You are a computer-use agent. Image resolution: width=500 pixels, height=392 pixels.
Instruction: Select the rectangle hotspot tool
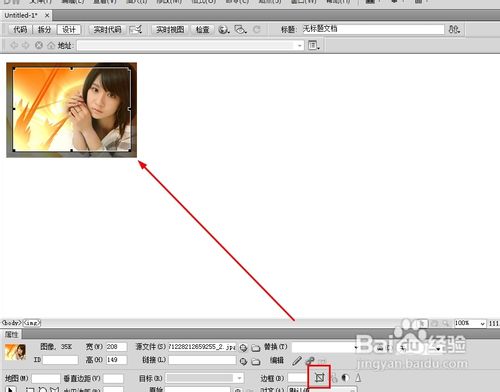pos(30,389)
